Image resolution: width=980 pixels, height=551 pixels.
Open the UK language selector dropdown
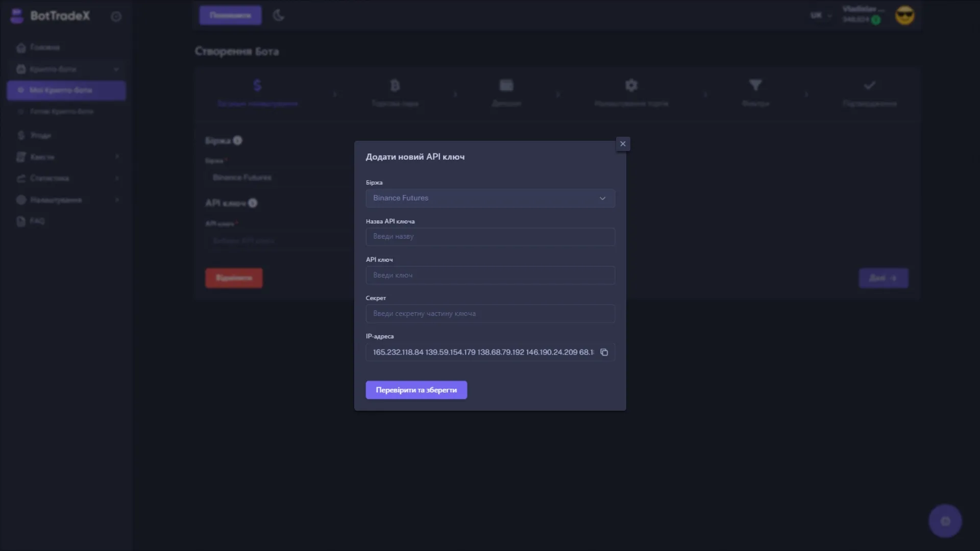[820, 15]
